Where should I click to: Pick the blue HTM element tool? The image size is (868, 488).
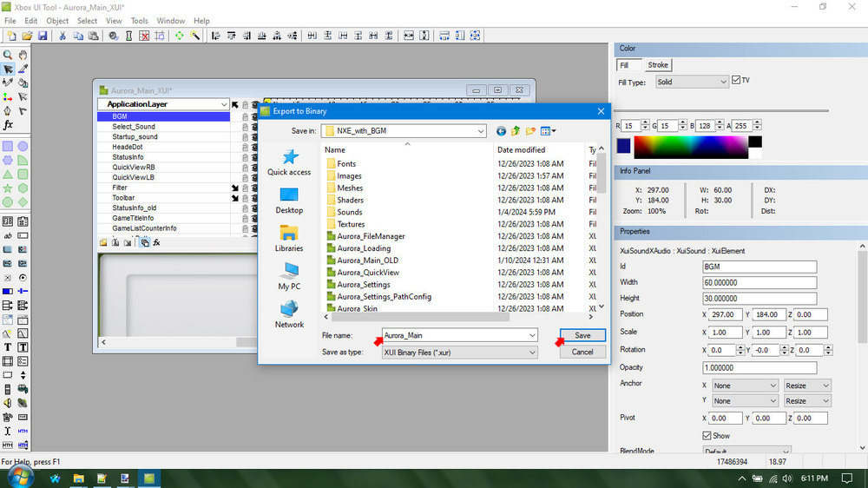pyautogui.click(x=23, y=431)
